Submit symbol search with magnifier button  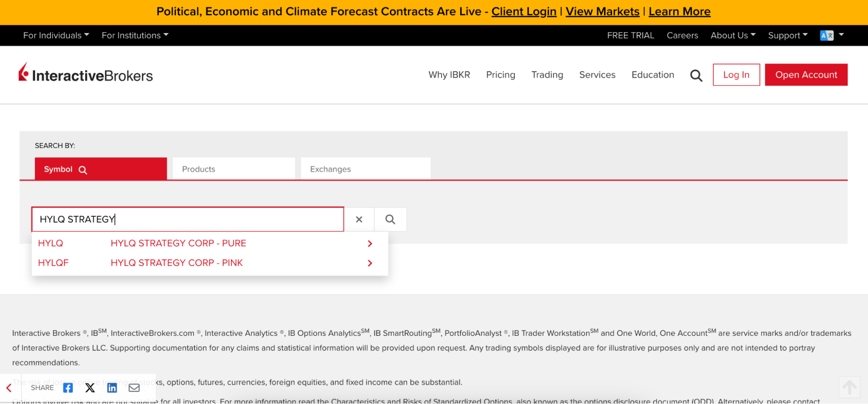click(x=390, y=219)
